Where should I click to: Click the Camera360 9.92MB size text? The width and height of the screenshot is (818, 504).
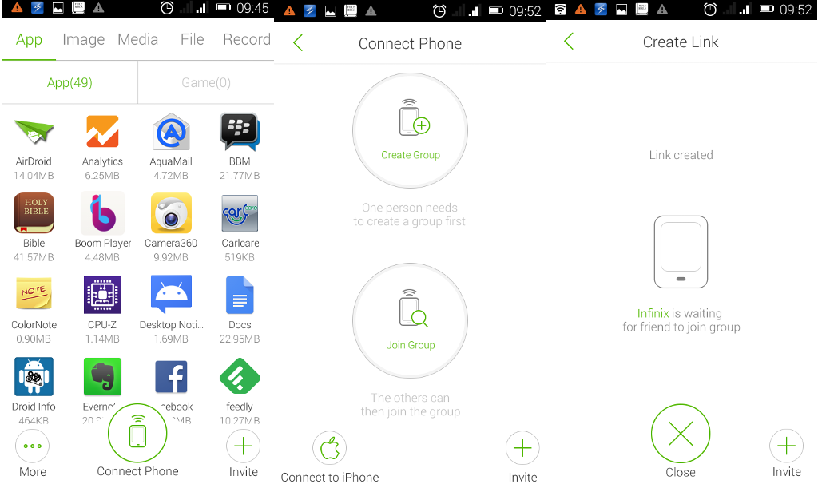pos(171,257)
